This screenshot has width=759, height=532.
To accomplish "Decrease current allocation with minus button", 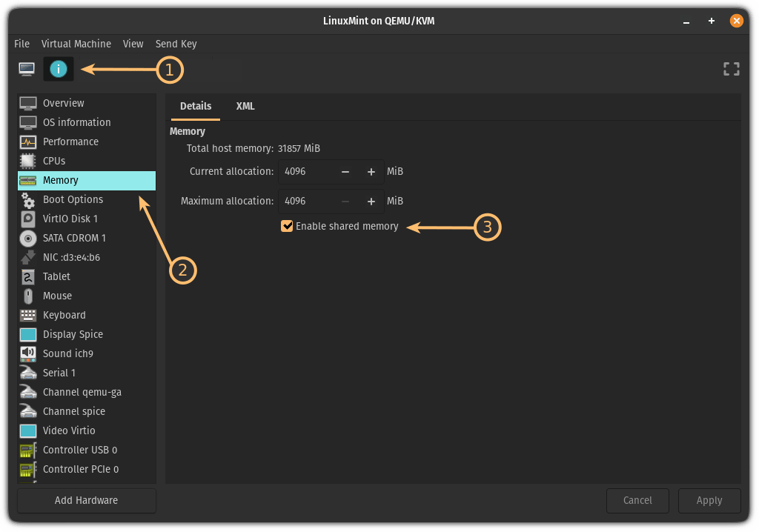I will pos(345,172).
